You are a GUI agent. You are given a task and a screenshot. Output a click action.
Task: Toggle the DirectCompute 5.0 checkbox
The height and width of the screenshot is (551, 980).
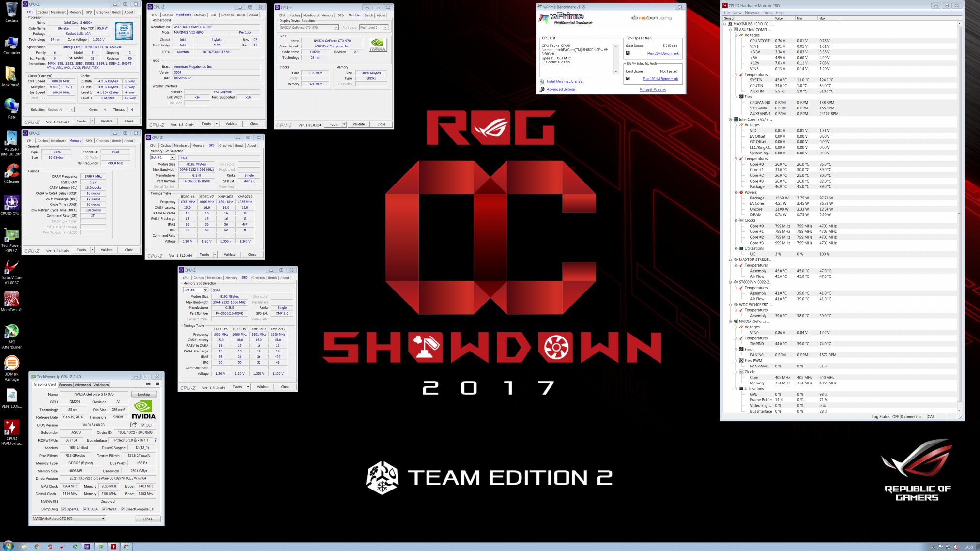tap(122, 509)
